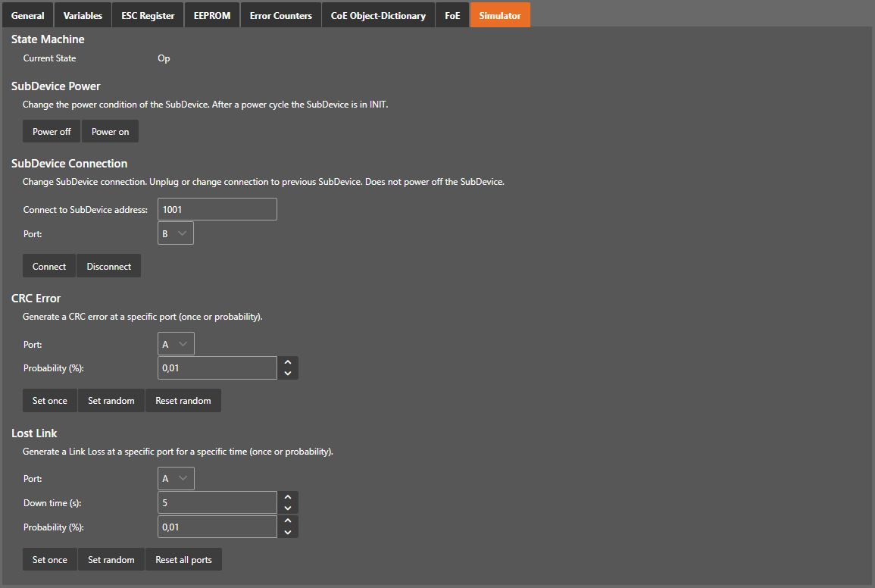Click Set once under Lost Link
This screenshot has height=588, width=875.
click(x=50, y=559)
